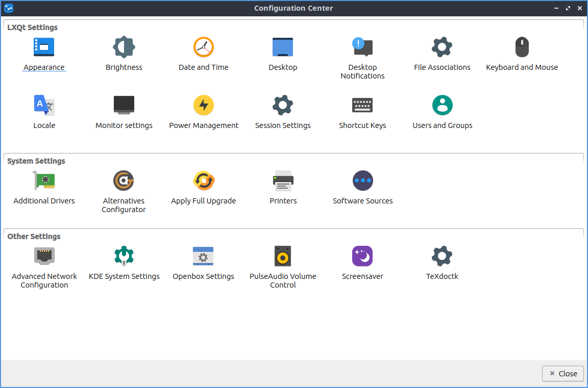
Task: Open Users and Groups
Action: (442, 106)
